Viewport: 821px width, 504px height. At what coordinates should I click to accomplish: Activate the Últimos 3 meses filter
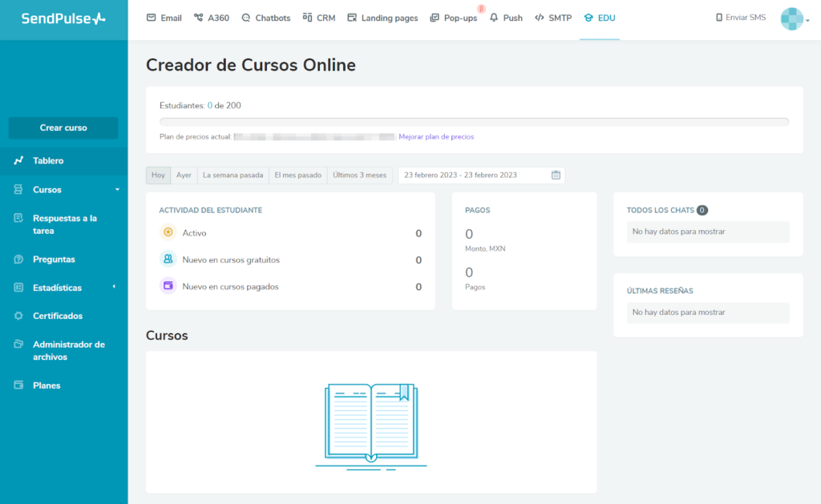tap(359, 175)
